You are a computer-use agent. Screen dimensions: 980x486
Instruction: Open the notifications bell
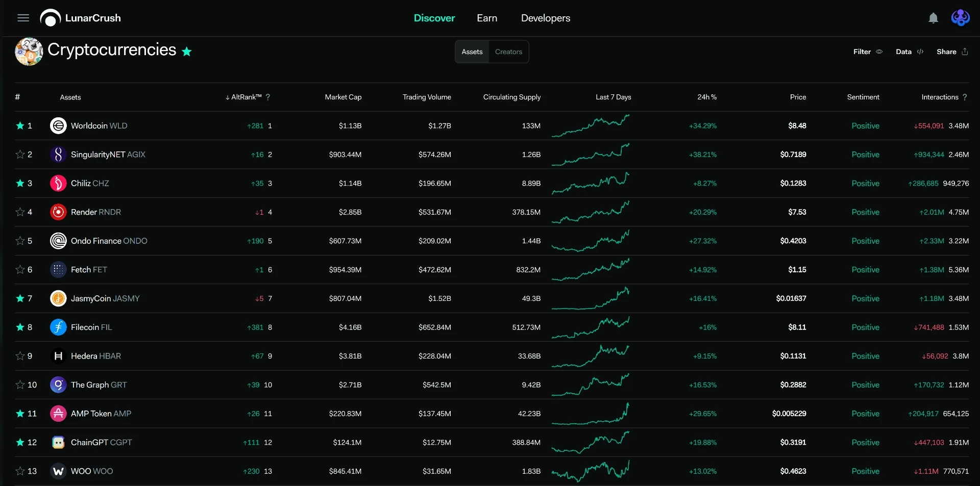(x=933, y=18)
